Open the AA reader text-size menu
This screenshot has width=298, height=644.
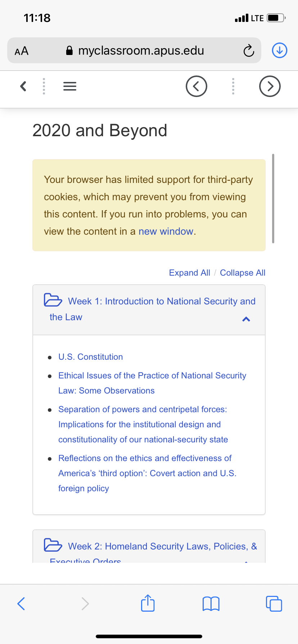pyautogui.click(x=22, y=51)
